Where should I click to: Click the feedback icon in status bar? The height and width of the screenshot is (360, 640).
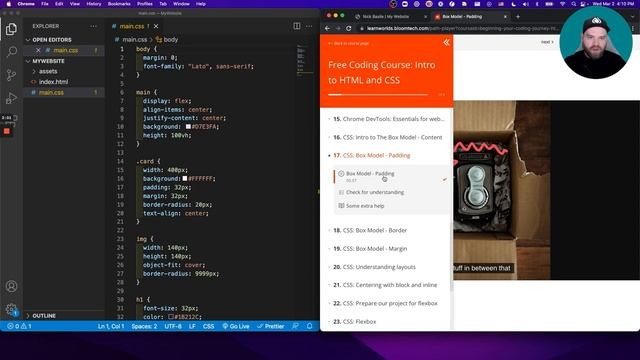[x=296, y=326]
